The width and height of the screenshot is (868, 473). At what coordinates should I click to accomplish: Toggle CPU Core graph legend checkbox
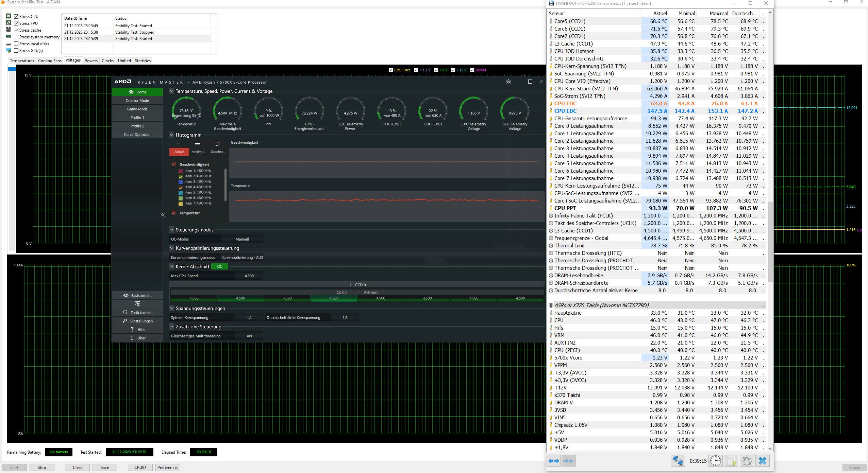point(391,70)
